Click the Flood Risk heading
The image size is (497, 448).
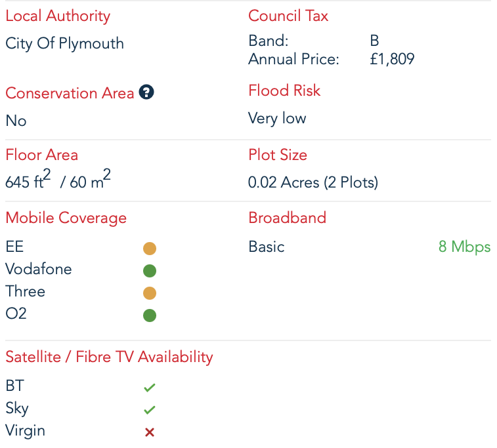click(284, 91)
